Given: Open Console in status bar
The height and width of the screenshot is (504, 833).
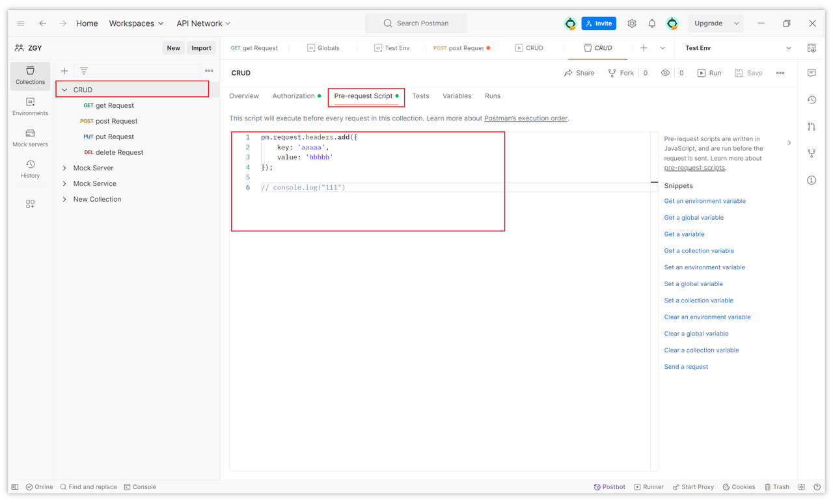Looking at the screenshot, I should pos(140,487).
